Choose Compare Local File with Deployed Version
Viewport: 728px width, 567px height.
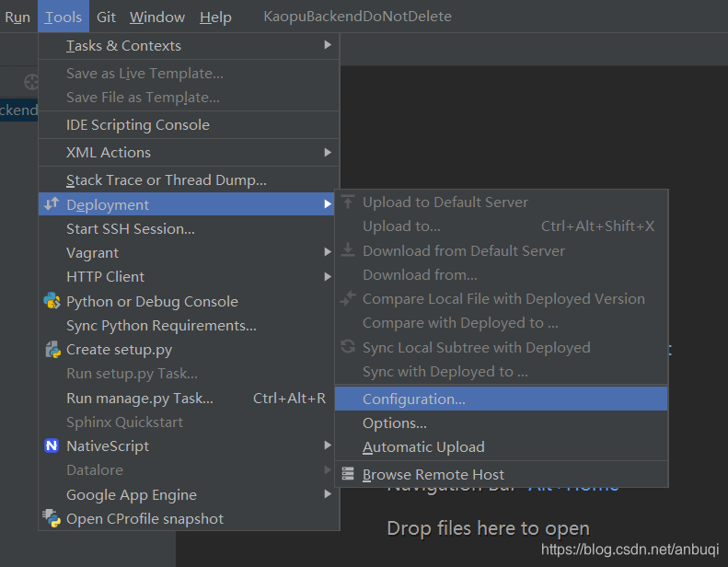(501, 298)
